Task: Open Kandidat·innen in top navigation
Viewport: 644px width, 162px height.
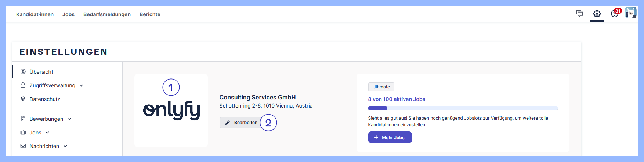Action: (35, 14)
